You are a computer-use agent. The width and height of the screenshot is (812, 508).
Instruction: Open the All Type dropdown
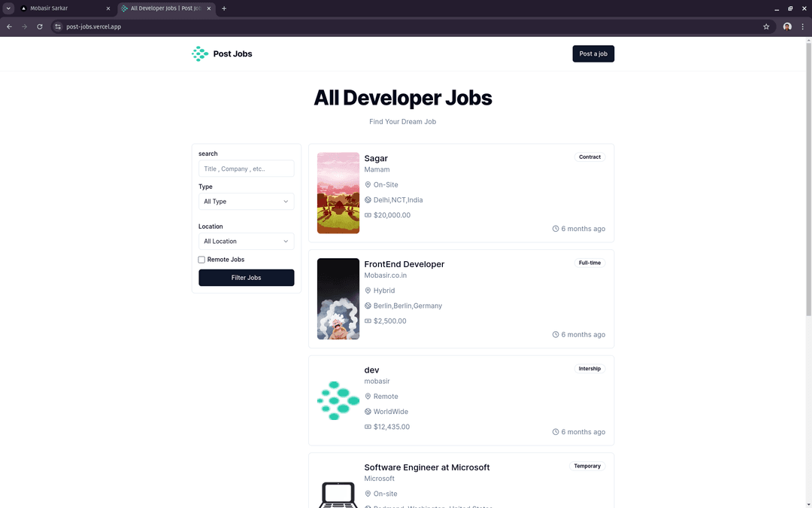tap(247, 202)
